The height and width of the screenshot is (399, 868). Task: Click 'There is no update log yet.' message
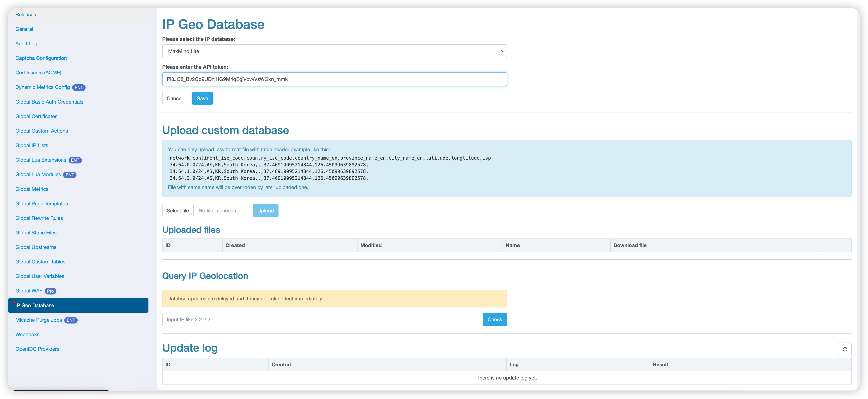tap(506, 377)
